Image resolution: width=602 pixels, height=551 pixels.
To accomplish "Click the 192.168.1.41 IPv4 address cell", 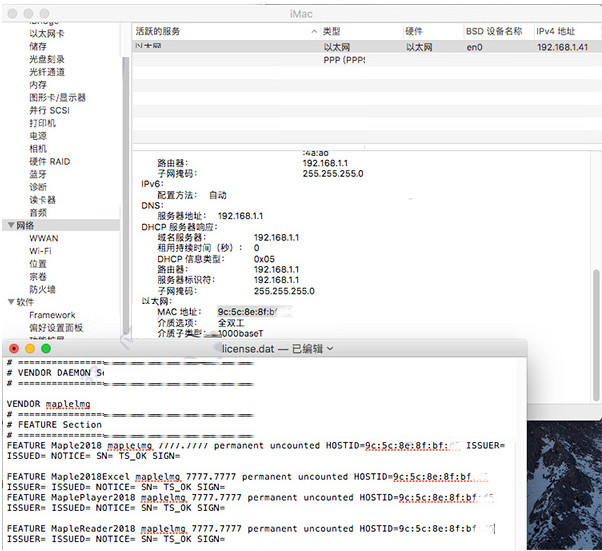I will (x=562, y=47).
